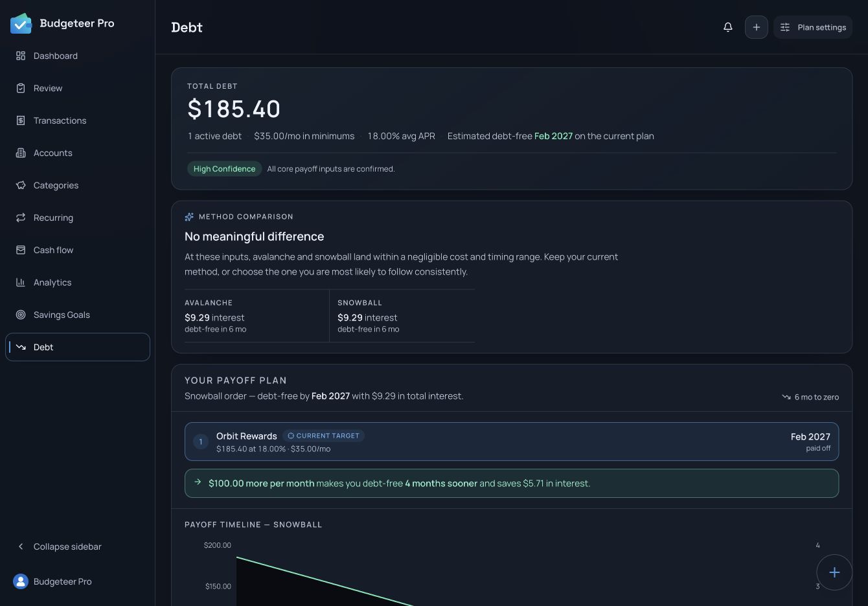
Task: Collapse the sidebar
Action: point(78,546)
